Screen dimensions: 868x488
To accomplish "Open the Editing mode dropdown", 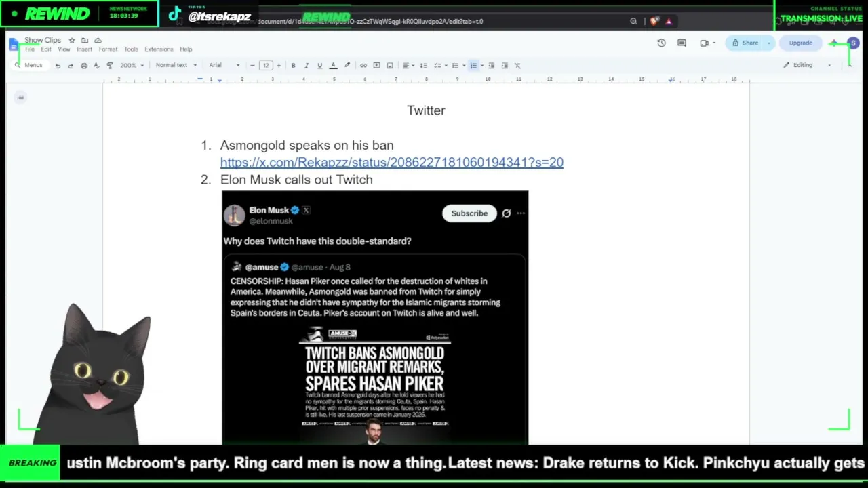I will point(807,65).
